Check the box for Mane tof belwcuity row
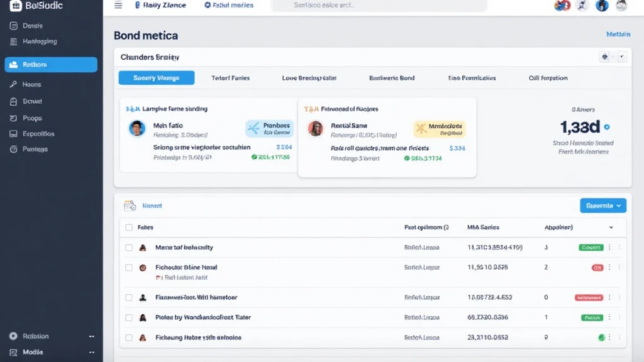 pyautogui.click(x=129, y=248)
